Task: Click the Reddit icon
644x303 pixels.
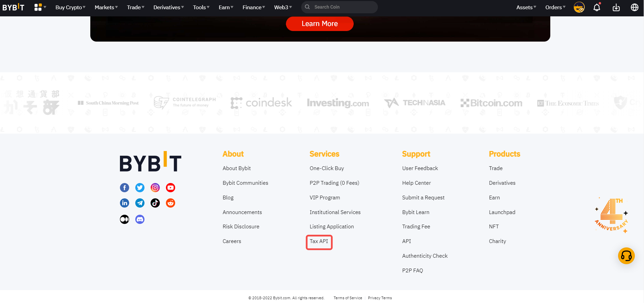Action: pos(170,203)
